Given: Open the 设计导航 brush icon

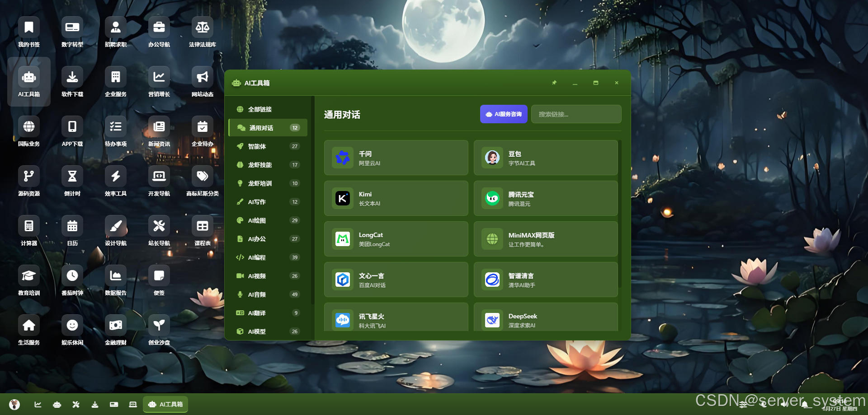Looking at the screenshot, I should point(116,231).
